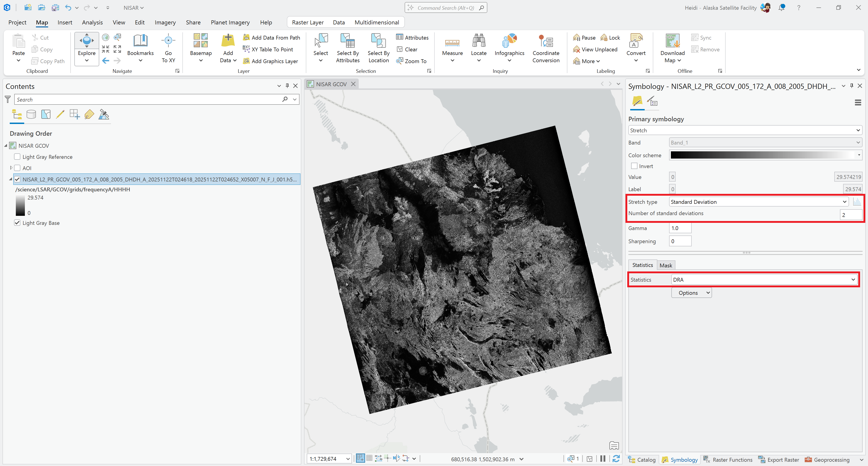Check the Invert color scheme option
Image resolution: width=868 pixels, height=466 pixels.
(x=634, y=166)
